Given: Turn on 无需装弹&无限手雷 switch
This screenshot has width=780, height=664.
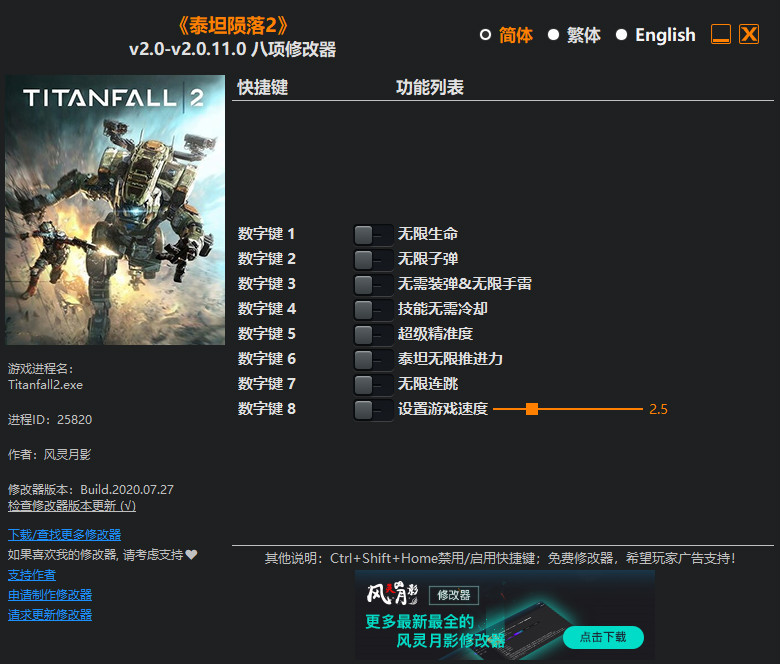Looking at the screenshot, I should [374, 285].
